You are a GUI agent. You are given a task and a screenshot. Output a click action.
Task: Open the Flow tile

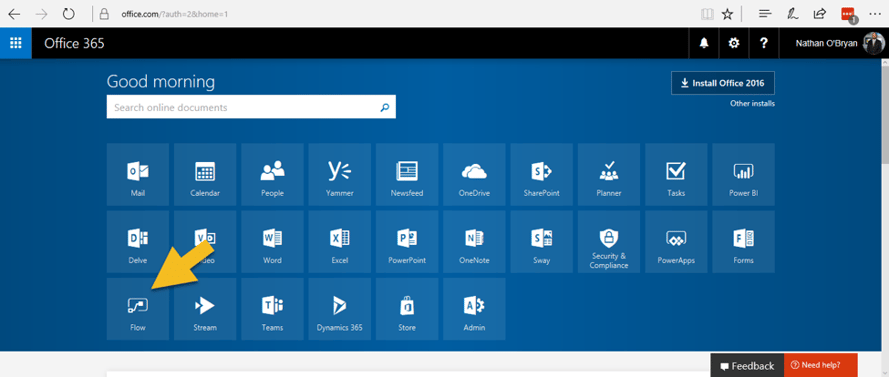[138, 309]
